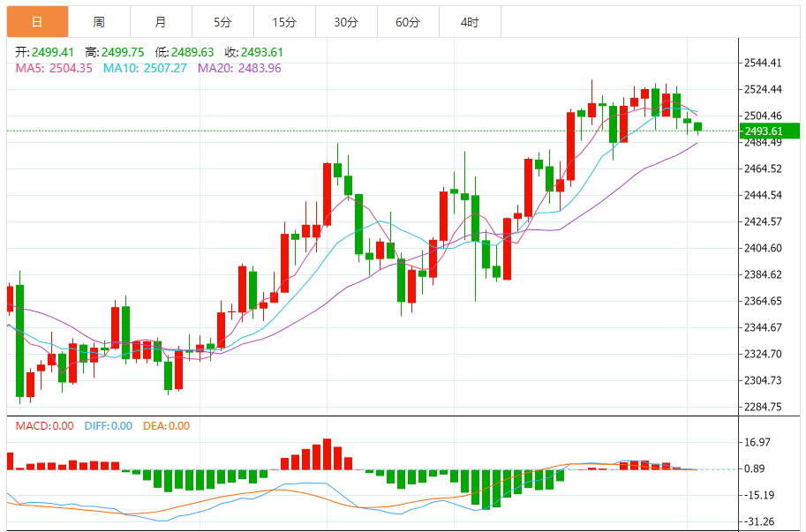Click the 16.97 MACD axis label
The width and height of the screenshot is (806, 532).
[x=757, y=442]
